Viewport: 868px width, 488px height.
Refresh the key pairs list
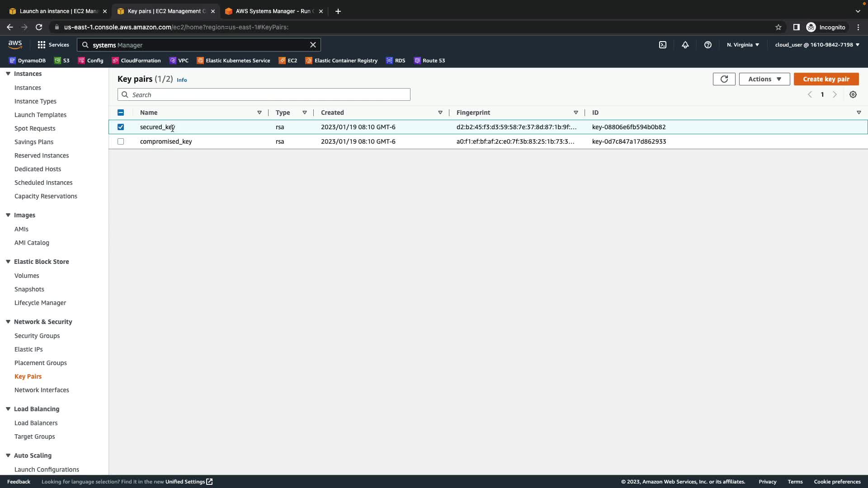(724, 79)
